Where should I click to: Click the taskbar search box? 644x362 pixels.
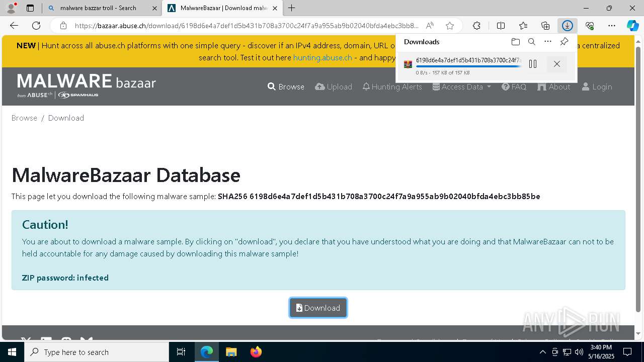[97, 352]
